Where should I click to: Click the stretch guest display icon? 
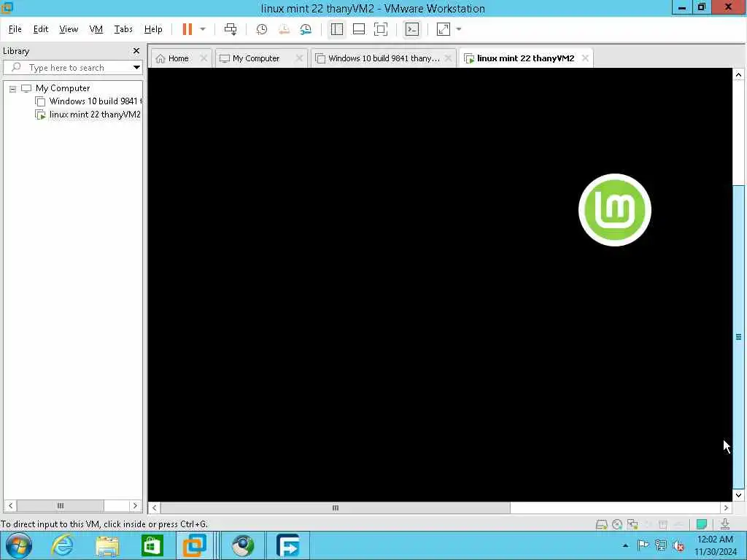click(444, 29)
